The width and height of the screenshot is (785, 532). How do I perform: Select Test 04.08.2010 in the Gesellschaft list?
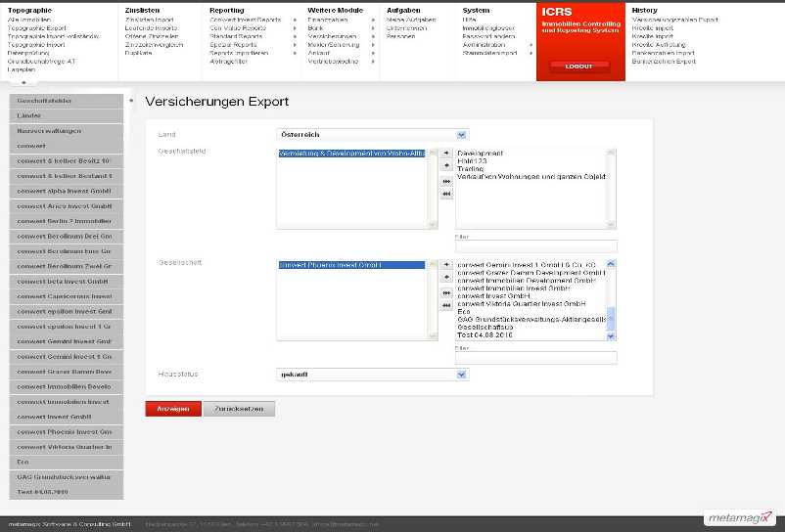point(485,335)
